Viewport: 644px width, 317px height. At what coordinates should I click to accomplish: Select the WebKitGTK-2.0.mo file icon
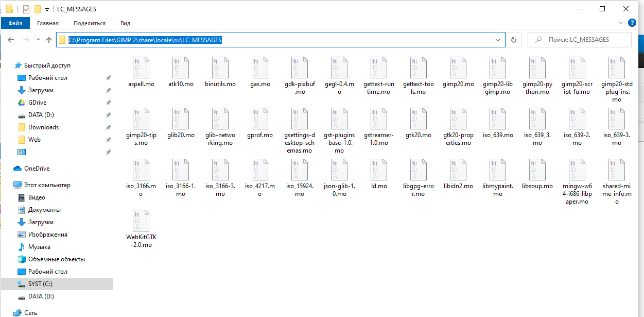(141, 220)
